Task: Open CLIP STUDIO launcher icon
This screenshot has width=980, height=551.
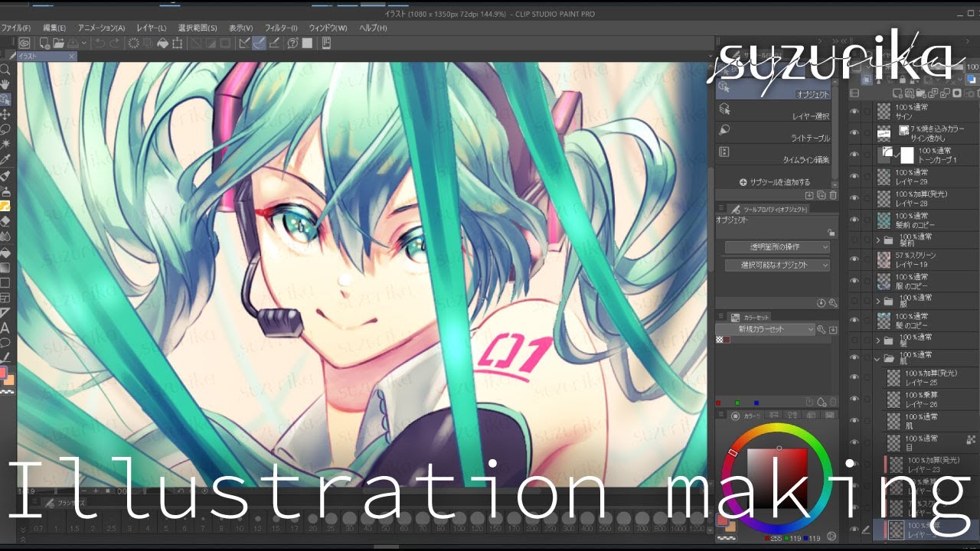Action: [x=24, y=44]
